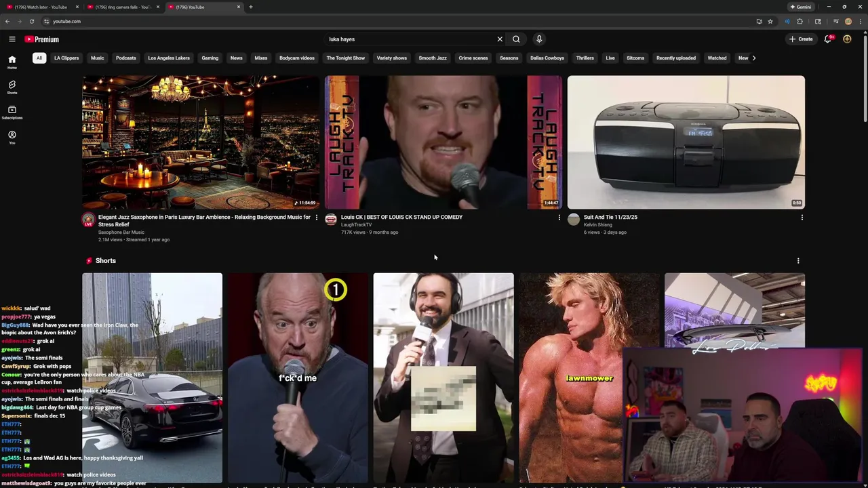Select the Podcasts chip
This screenshot has height=488, width=868.
(126, 58)
